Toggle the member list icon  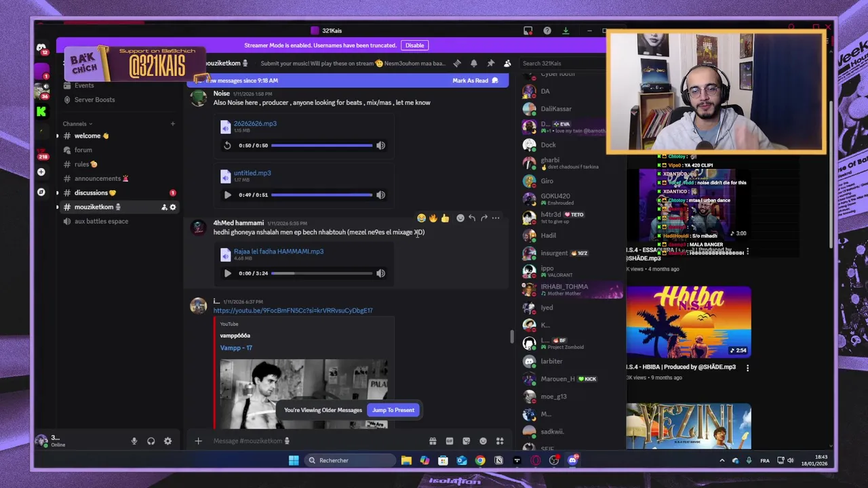point(507,63)
